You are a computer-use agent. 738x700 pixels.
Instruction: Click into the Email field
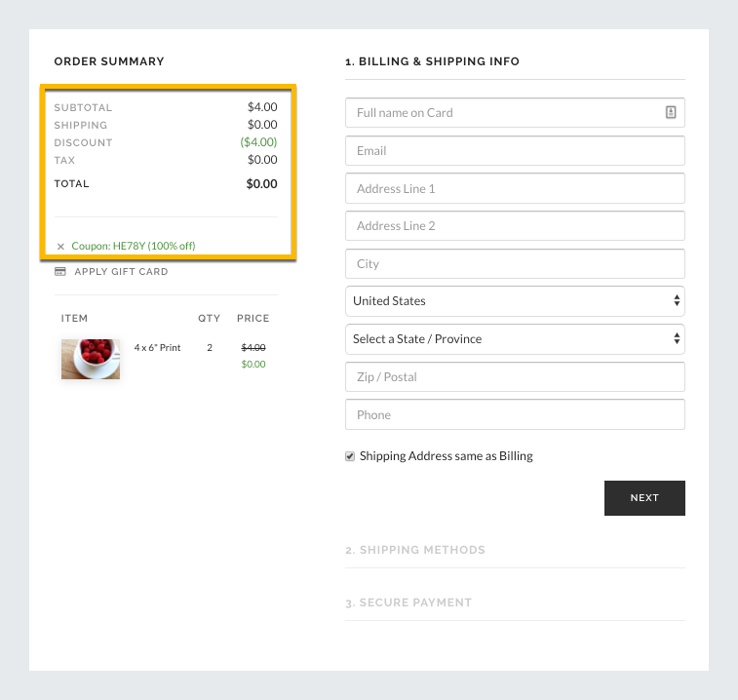coord(515,151)
